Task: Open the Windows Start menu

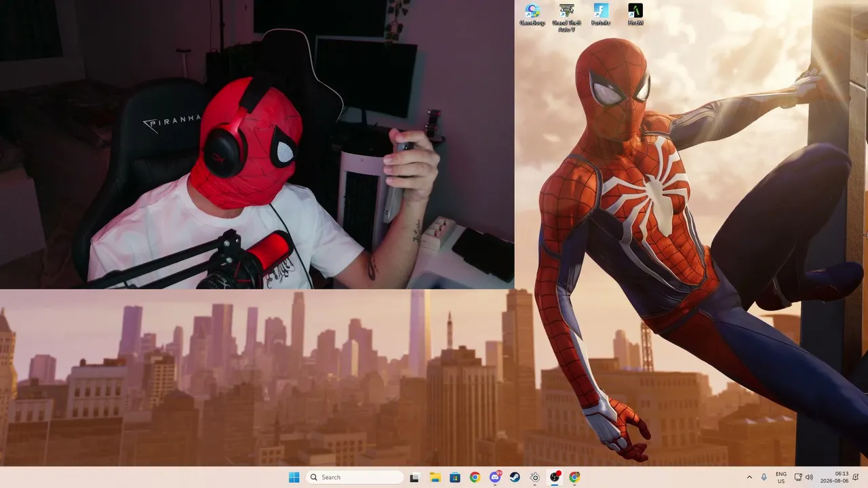Action: click(x=294, y=477)
